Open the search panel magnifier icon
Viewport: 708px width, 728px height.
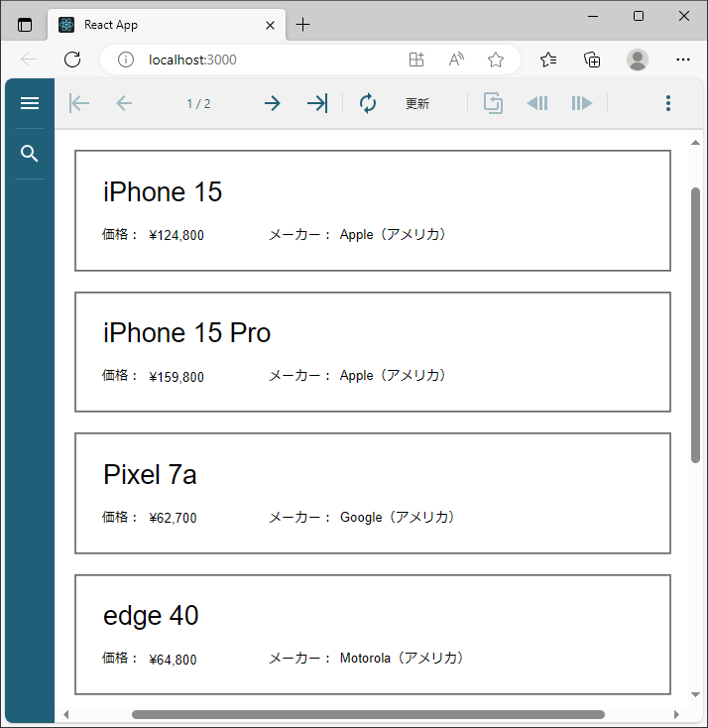tap(29, 153)
